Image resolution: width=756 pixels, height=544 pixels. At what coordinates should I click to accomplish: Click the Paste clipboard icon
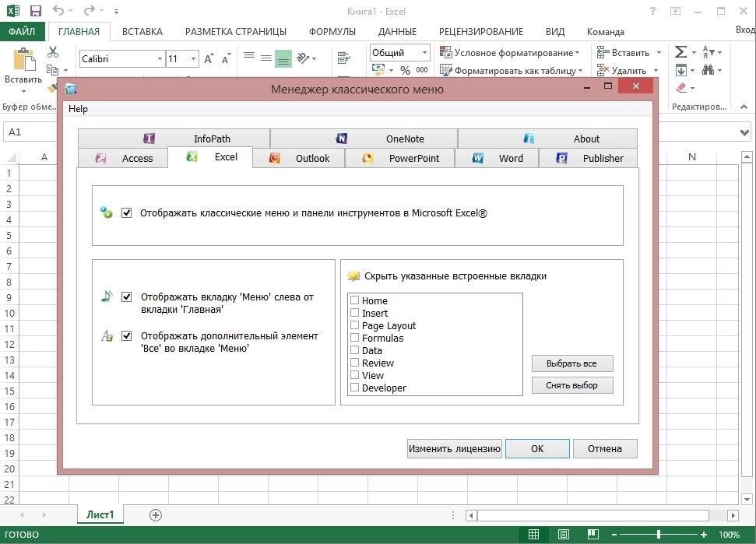click(23, 60)
